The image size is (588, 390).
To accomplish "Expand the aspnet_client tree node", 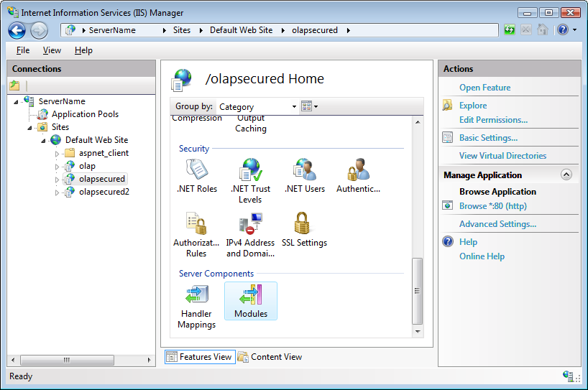I will tap(58, 154).
